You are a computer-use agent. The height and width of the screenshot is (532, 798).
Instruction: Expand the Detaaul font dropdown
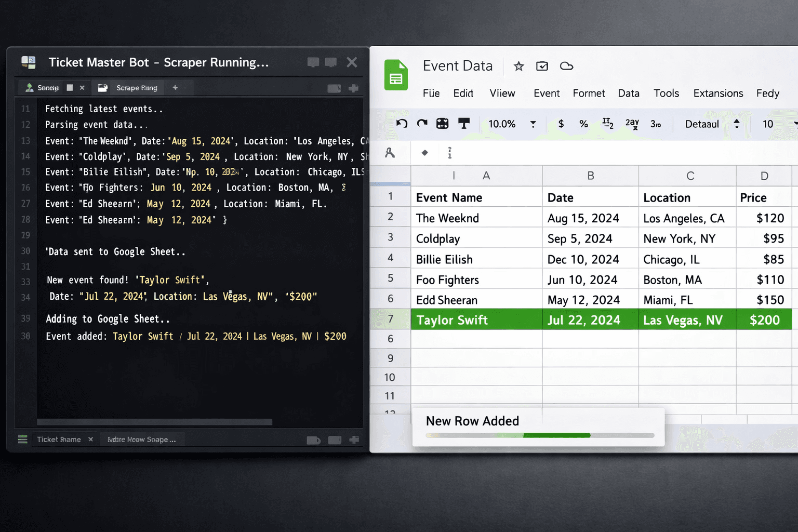pyautogui.click(x=736, y=124)
